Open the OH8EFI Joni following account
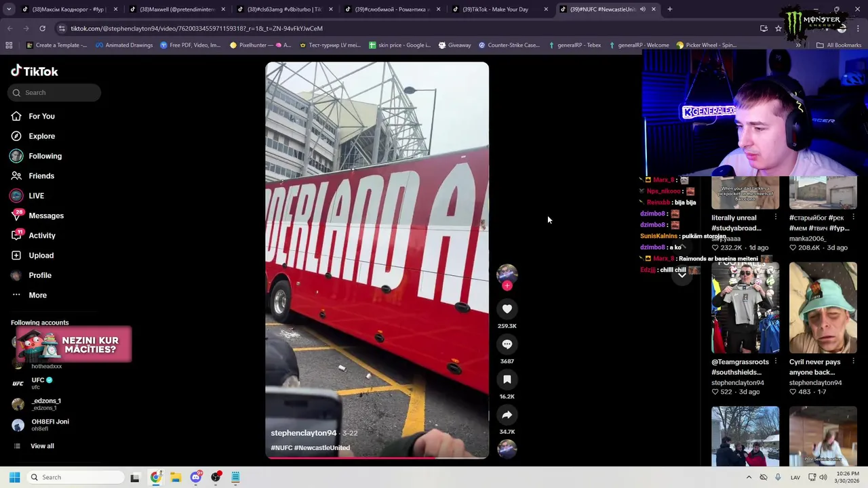 point(41,424)
